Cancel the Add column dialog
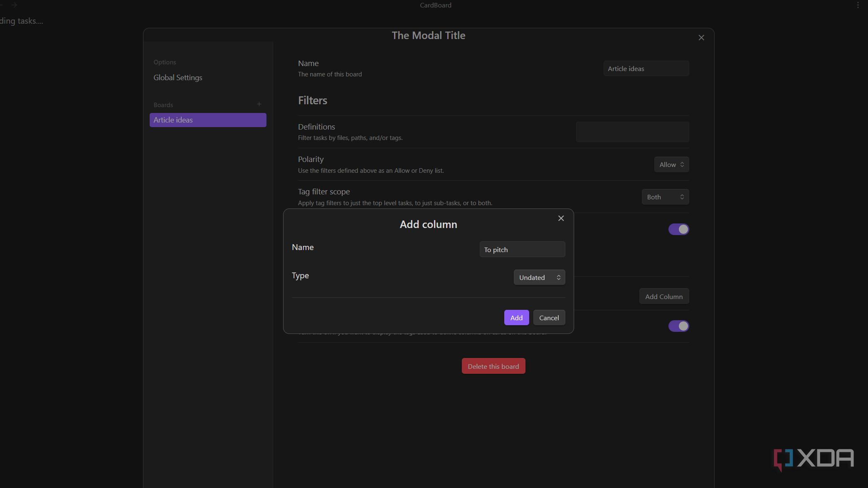This screenshot has width=868, height=488. pos(549,318)
